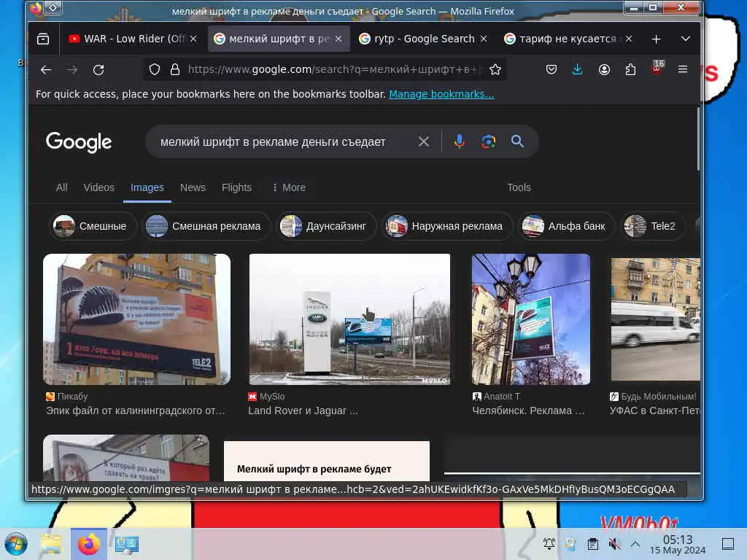Filter images by Смешные chip
747x560 pixels.
(92, 226)
